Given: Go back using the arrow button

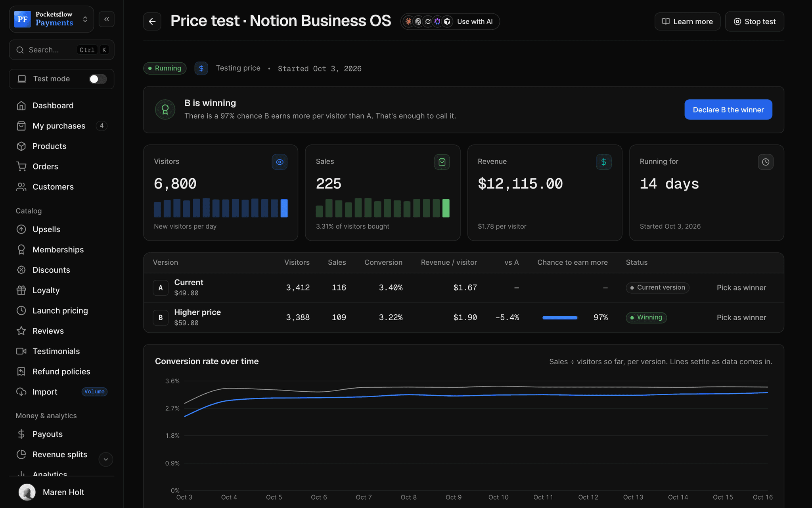Looking at the screenshot, I should pos(152,21).
